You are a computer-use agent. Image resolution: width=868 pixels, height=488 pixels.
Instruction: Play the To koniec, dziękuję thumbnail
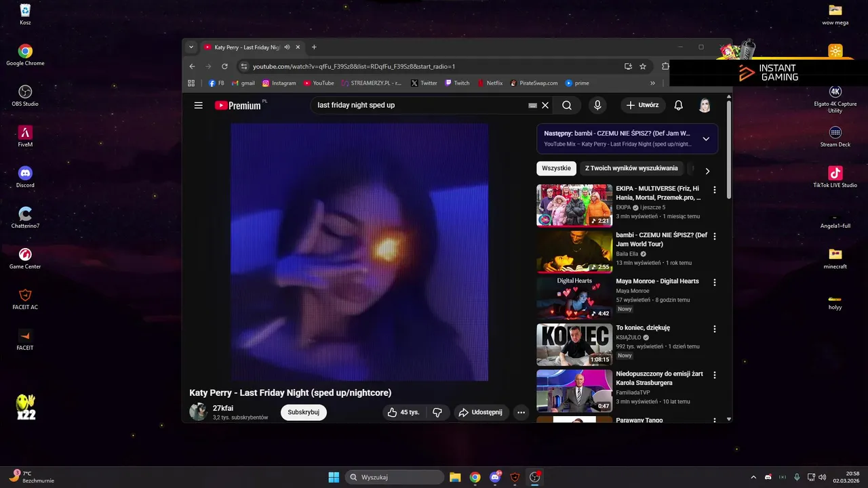(x=574, y=344)
